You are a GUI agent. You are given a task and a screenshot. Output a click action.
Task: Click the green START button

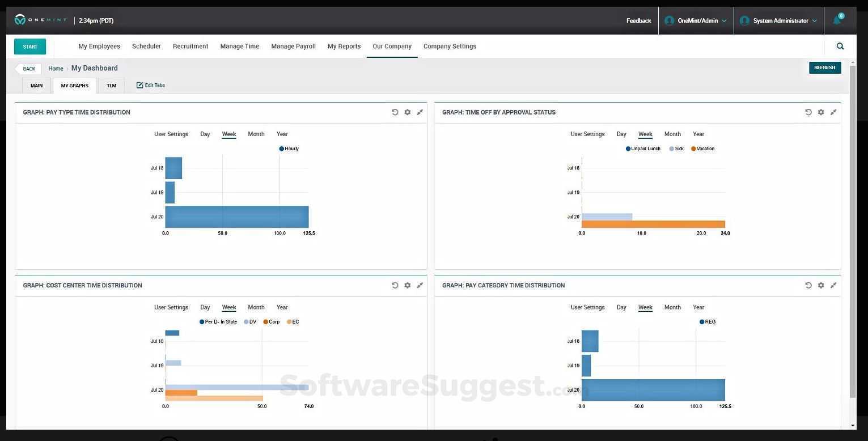pyautogui.click(x=30, y=46)
